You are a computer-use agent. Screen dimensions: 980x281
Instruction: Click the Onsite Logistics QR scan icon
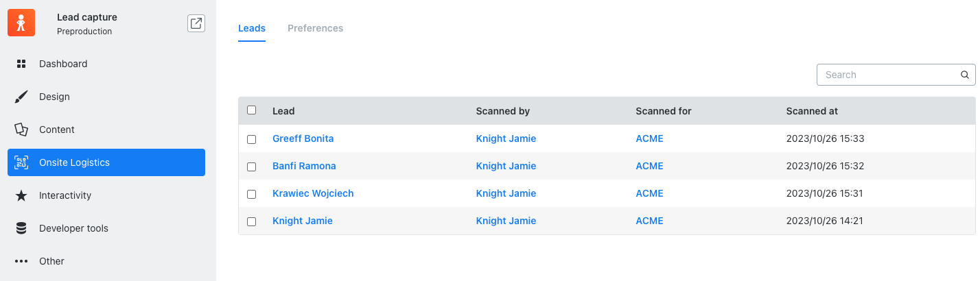click(21, 162)
